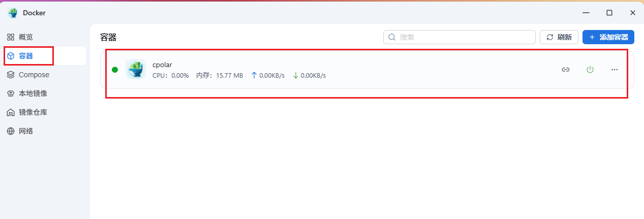Viewport: 644px width, 219px height.
Task: Open the cpolar three-dot more menu
Action: (x=614, y=70)
